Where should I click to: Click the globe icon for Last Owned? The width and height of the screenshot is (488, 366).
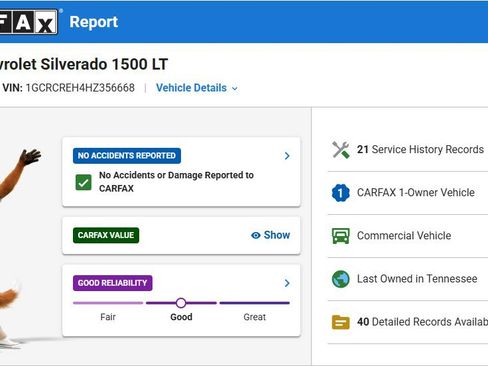[x=341, y=279]
